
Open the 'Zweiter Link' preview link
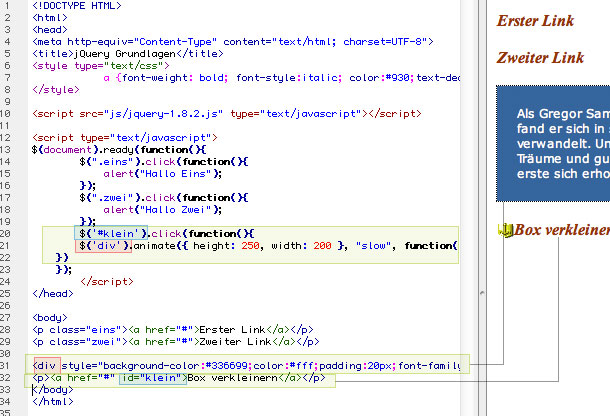point(540,58)
